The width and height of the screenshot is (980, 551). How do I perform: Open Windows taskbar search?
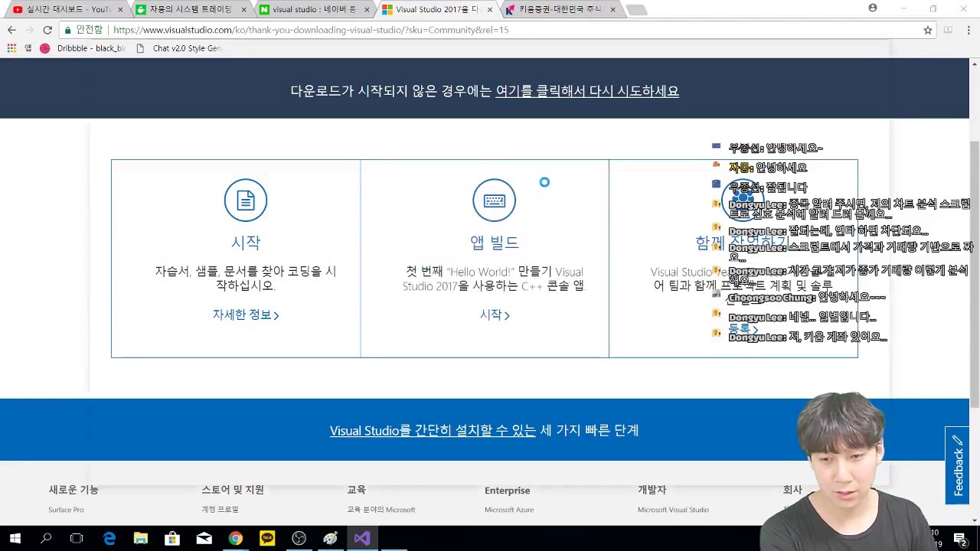(x=46, y=538)
